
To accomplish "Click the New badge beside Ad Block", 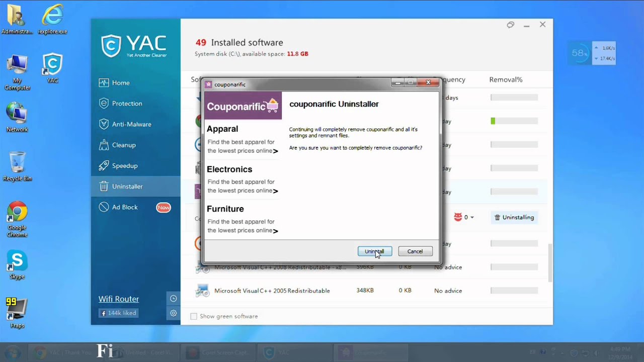I will coord(164,207).
